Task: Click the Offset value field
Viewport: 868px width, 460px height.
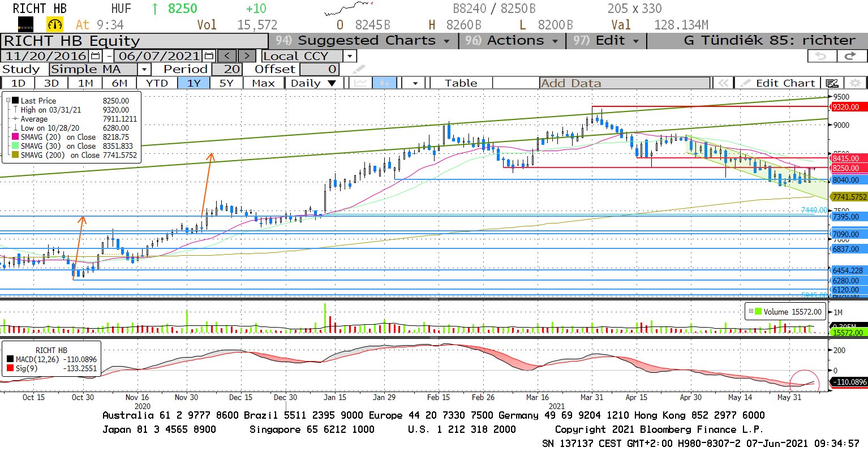Action: pyautogui.click(x=320, y=70)
